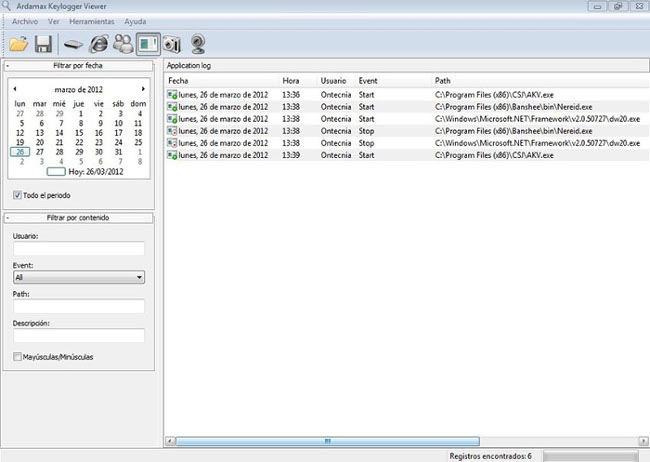Open the Ayuda menu
Viewport: 650px width, 462px height.
point(135,22)
